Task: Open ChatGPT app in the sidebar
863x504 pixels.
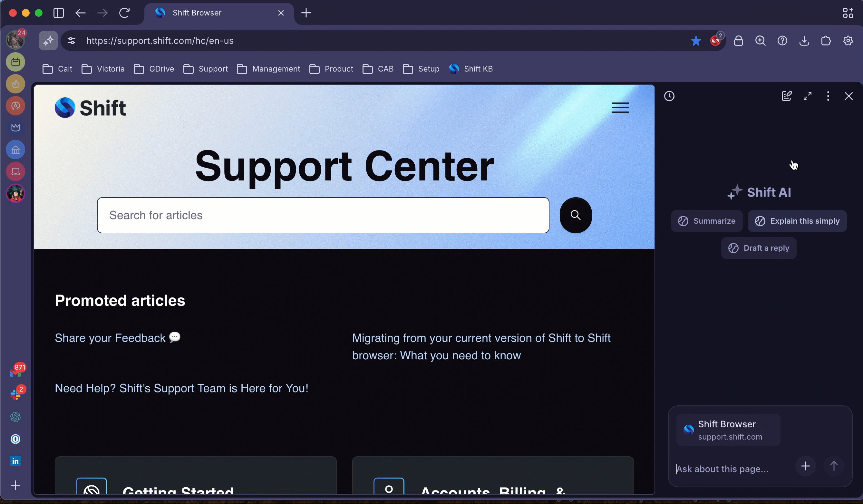Action: (15, 417)
